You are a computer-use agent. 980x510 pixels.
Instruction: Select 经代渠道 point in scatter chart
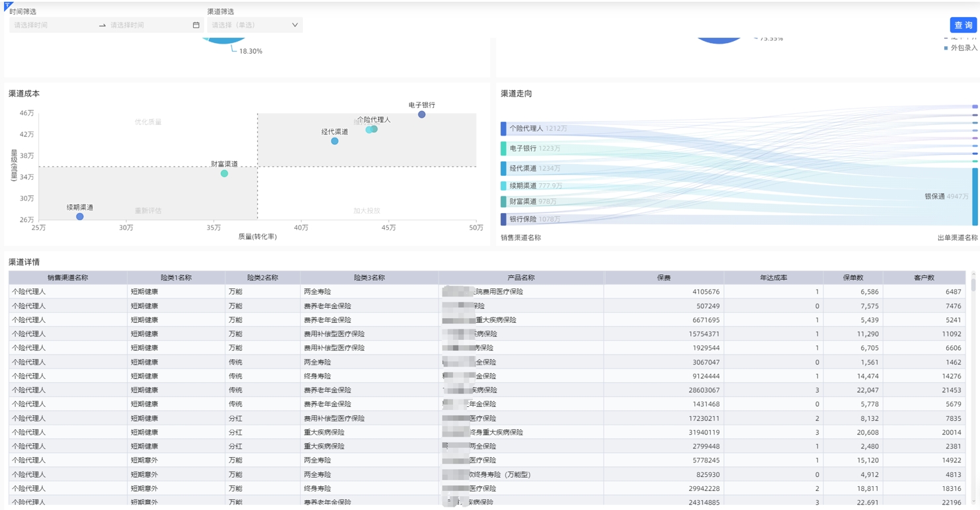tap(335, 141)
